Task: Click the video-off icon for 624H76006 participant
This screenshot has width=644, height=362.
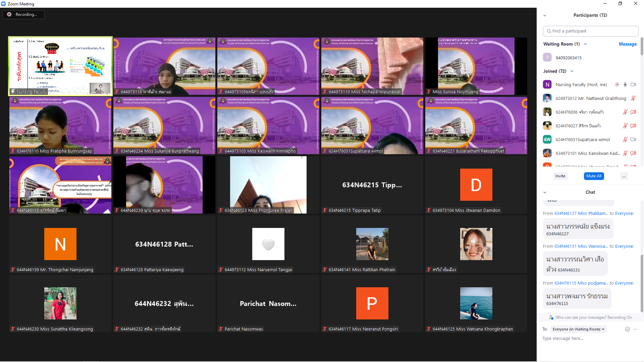Action: tap(633, 112)
